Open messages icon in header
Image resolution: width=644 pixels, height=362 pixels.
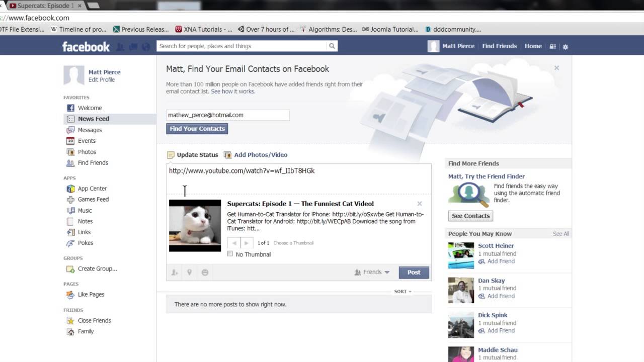[x=133, y=47]
